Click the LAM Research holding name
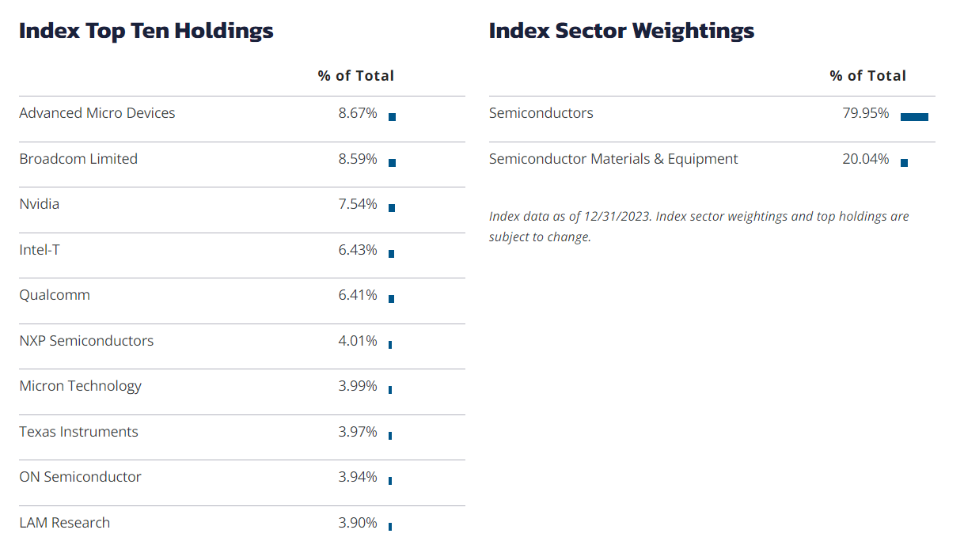This screenshot has width=964, height=560. click(64, 523)
